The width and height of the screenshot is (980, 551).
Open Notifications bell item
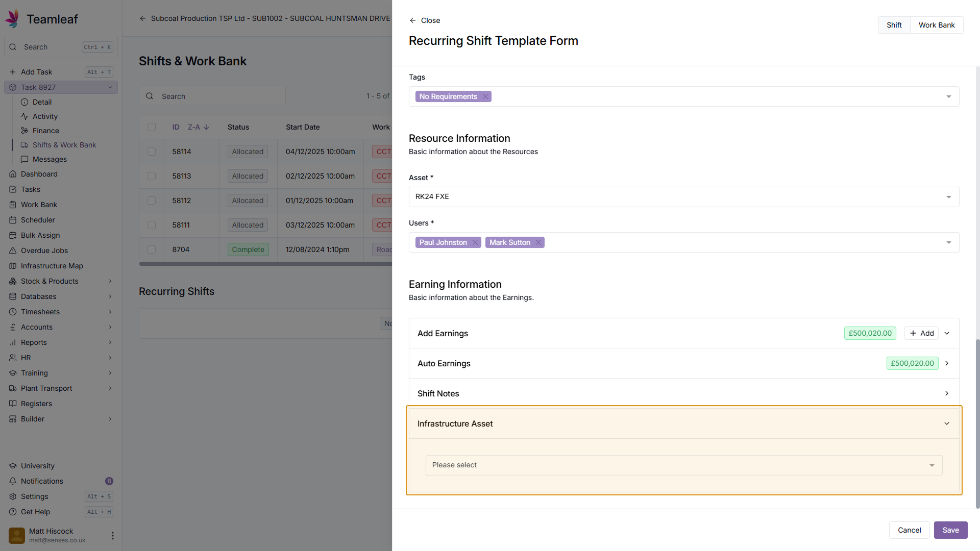42,481
